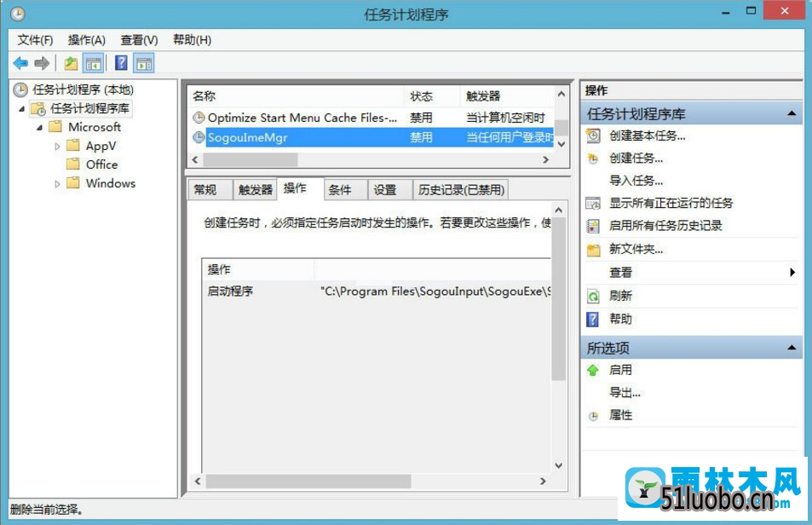Toggle the show/hide console tree icon
This screenshot has height=525, width=812.
tap(93, 63)
